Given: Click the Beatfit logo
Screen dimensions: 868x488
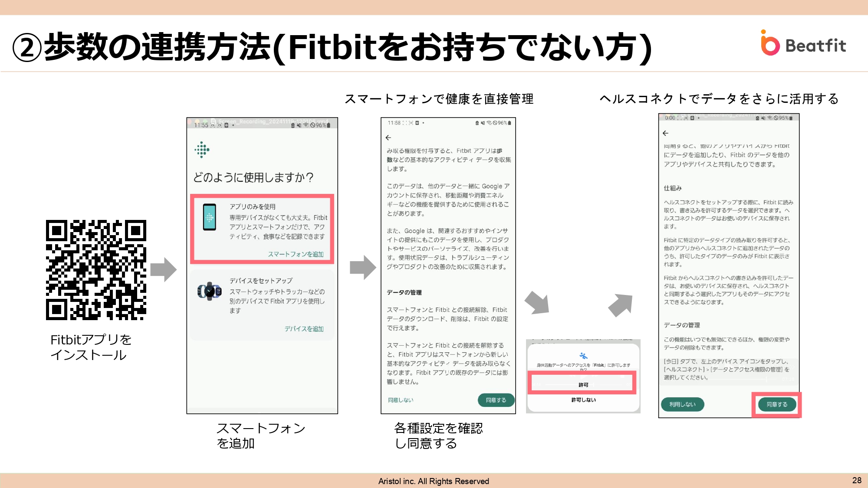Looking at the screenshot, I should pos(803,43).
